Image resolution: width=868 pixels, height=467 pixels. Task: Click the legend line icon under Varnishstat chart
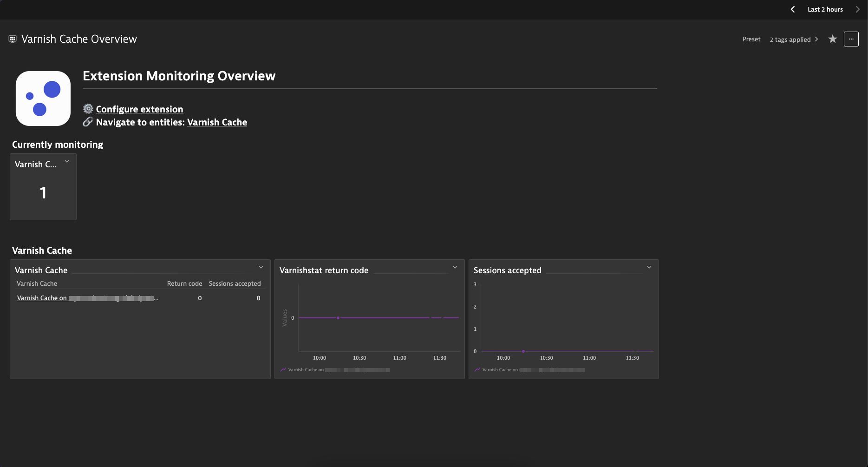283,369
